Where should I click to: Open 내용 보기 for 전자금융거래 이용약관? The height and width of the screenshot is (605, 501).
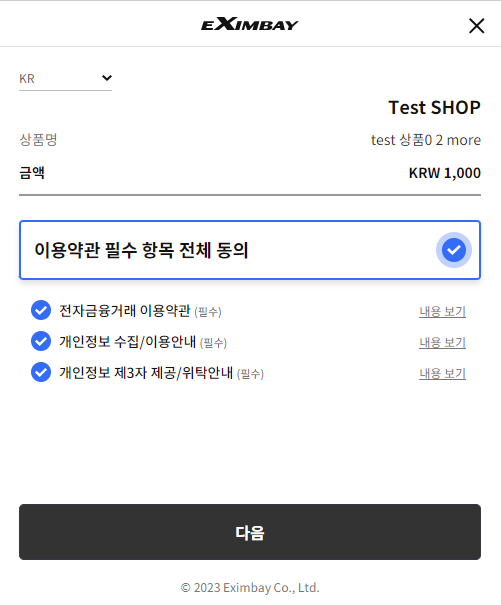click(x=442, y=311)
